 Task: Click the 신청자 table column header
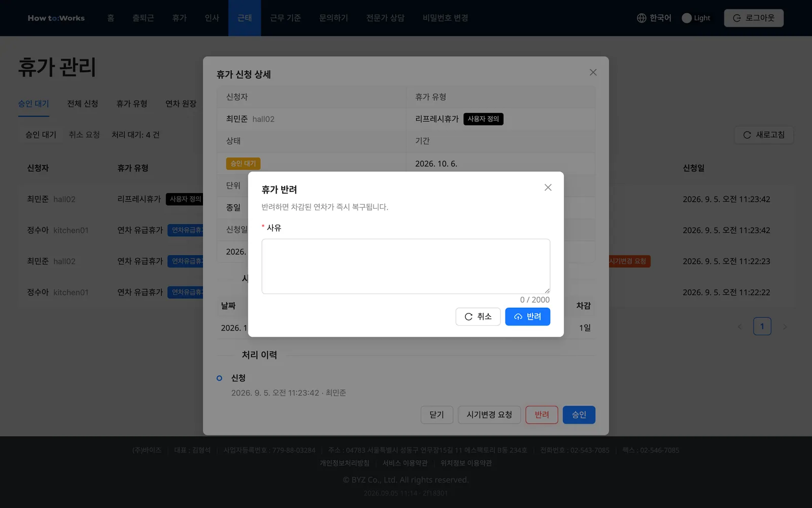pyautogui.click(x=38, y=168)
